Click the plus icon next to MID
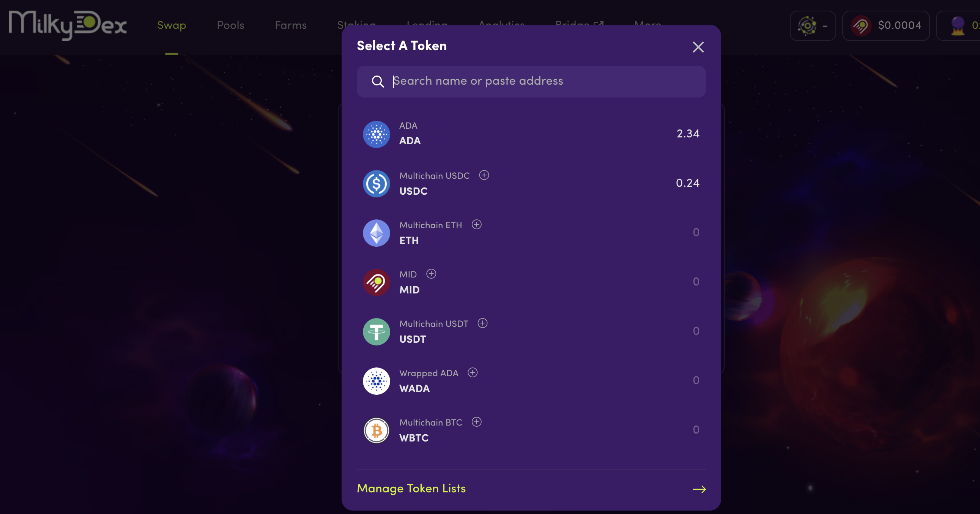The image size is (980, 514). tap(431, 274)
